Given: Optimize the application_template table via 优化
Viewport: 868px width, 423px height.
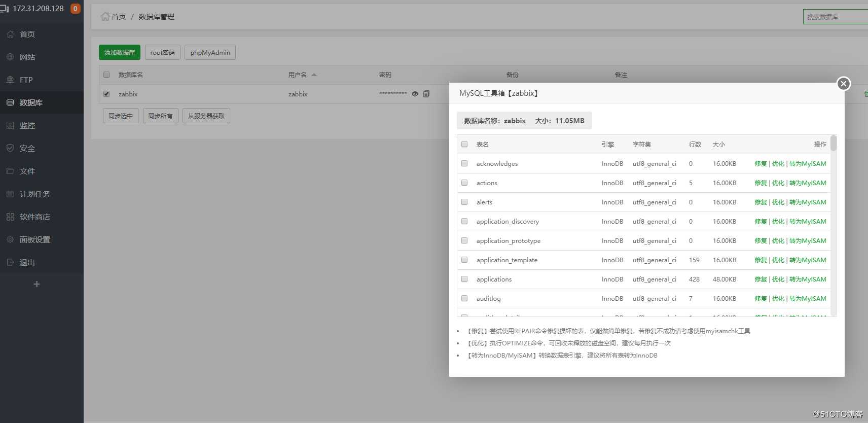Looking at the screenshot, I should 778,260.
